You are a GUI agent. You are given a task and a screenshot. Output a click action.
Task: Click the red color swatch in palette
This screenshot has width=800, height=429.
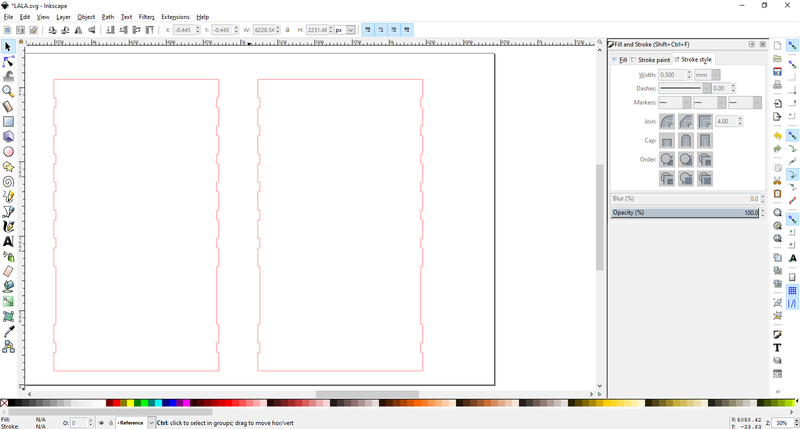pyautogui.click(x=116, y=403)
